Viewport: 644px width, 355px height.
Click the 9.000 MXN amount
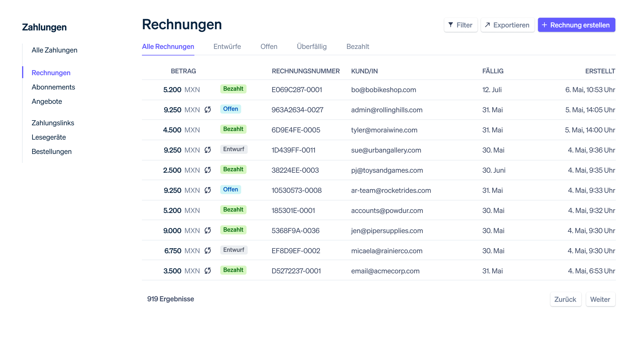181,231
